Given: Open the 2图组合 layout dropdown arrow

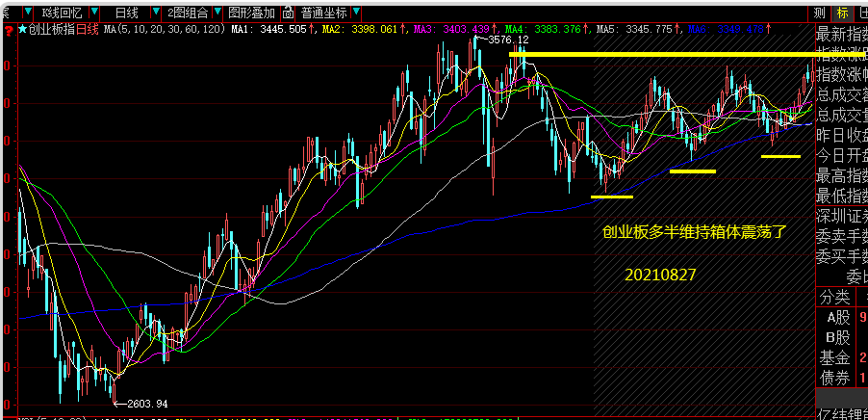Looking at the screenshot, I should pyautogui.click(x=217, y=12).
